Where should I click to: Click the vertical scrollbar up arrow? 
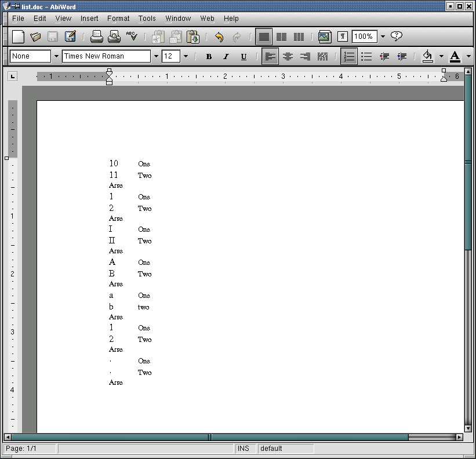(468, 72)
